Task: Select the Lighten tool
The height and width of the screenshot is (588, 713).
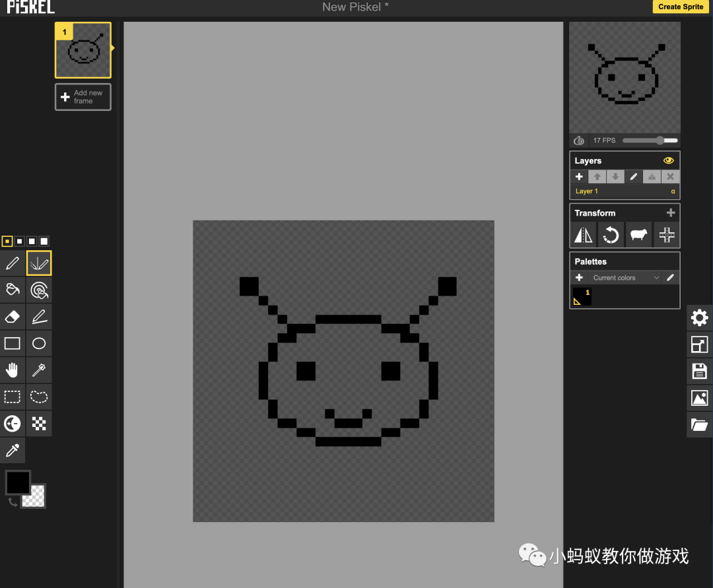Action: pos(13,424)
